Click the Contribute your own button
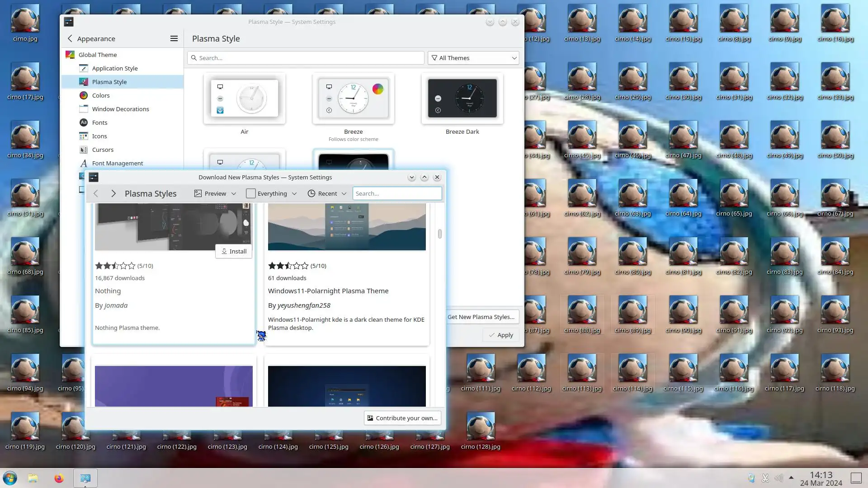The image size is (868, 488). coord(402,418)
